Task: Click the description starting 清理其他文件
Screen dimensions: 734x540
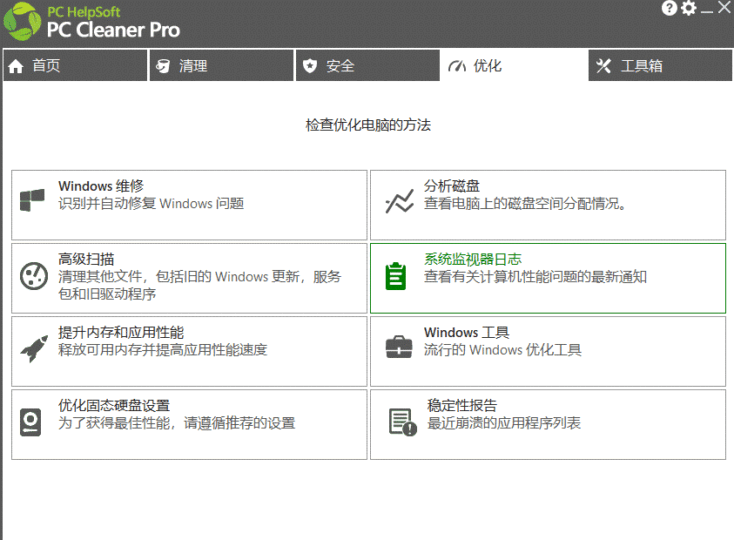Action: pos(200,285)
